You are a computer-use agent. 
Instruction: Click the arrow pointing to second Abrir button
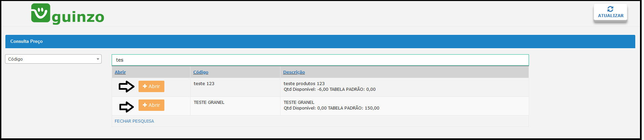126,107
